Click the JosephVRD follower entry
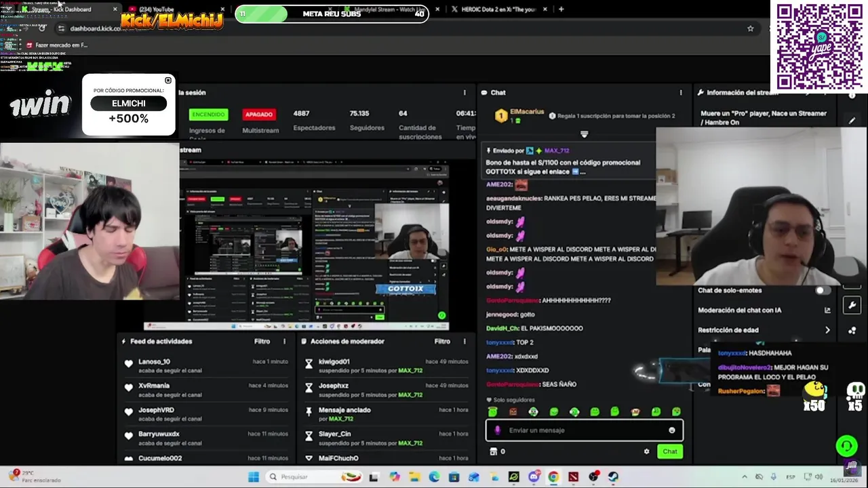The image size is (868, 488). click(x=206, y=414)
